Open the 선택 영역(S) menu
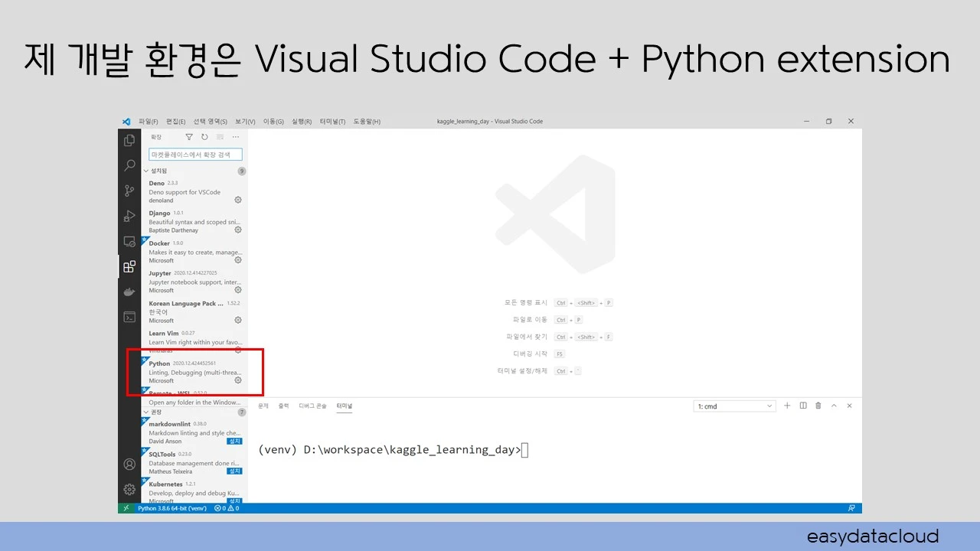980x551 pixels. pyautogui.click(x=211, y=121)
